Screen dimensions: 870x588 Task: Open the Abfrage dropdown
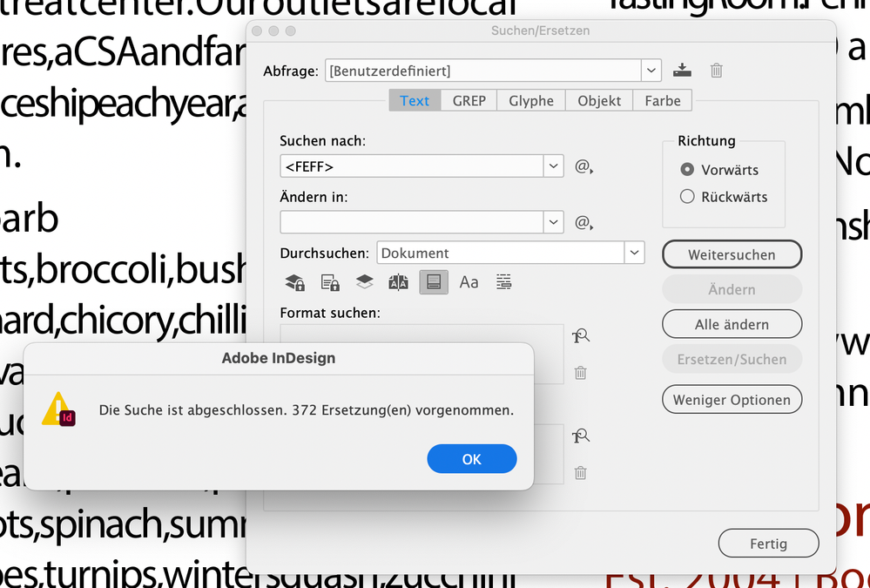tap(651, 71)
